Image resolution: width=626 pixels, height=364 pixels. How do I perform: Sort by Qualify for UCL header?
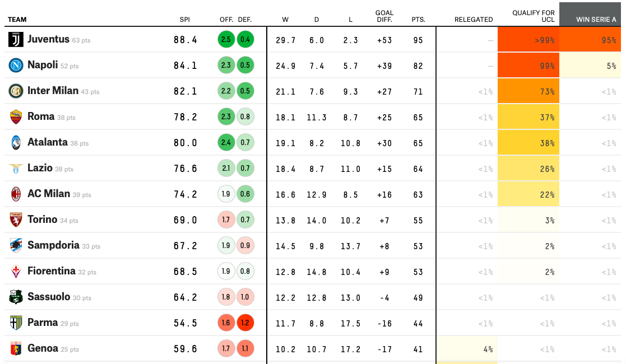coord(534,16)
